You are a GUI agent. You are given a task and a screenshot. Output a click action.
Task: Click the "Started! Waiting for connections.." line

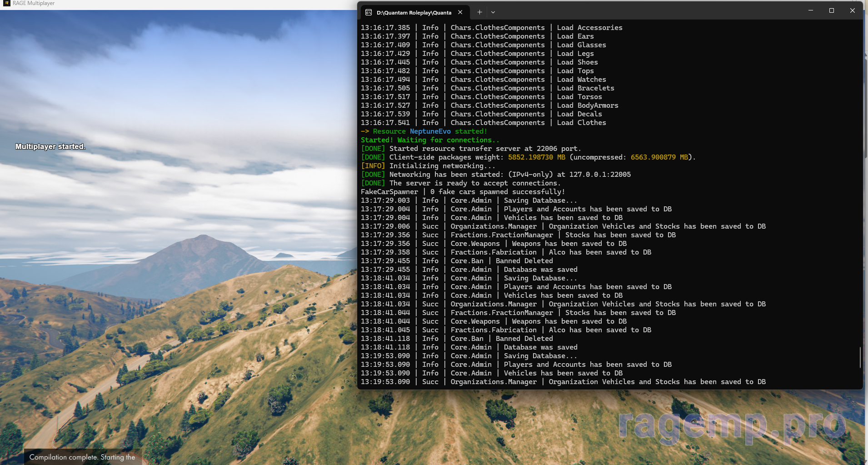coord(429,140)
